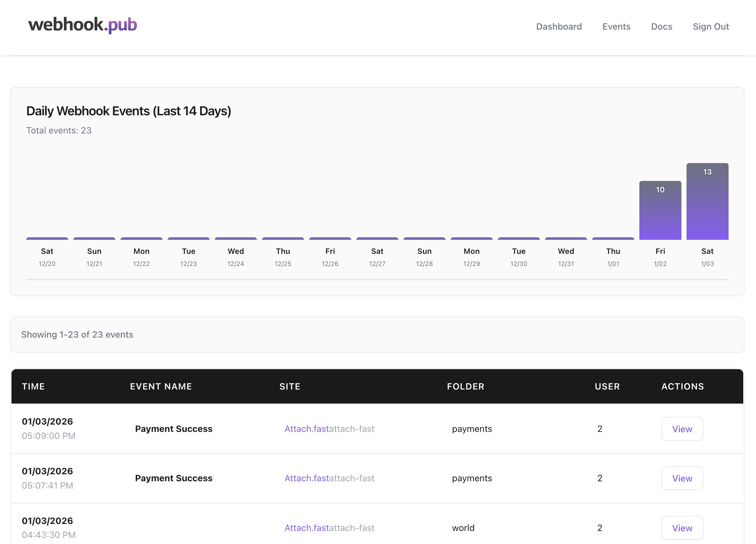Click the ACTIONS column header
The height and width of the screenshot is (544, 756).
682,386
